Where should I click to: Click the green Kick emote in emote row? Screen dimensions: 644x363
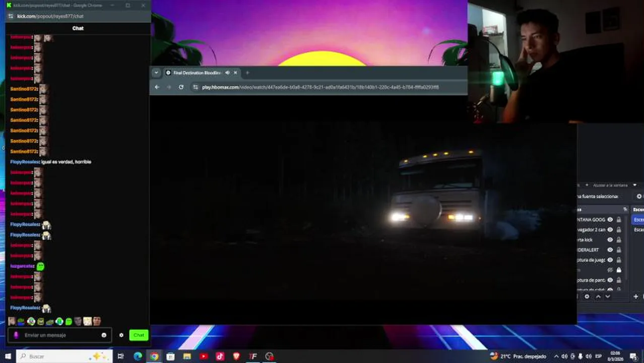(69, 321)
